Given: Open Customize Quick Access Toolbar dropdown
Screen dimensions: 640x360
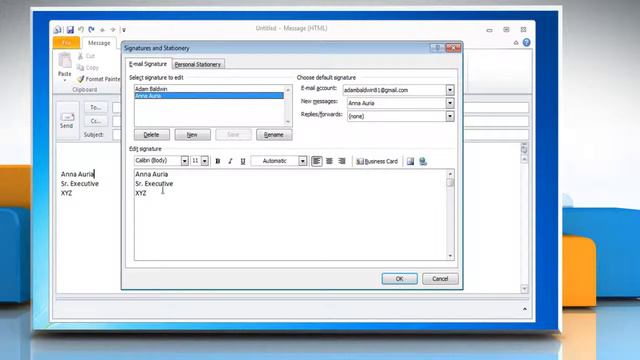Looking at the screenshot, I should [124, 30].
